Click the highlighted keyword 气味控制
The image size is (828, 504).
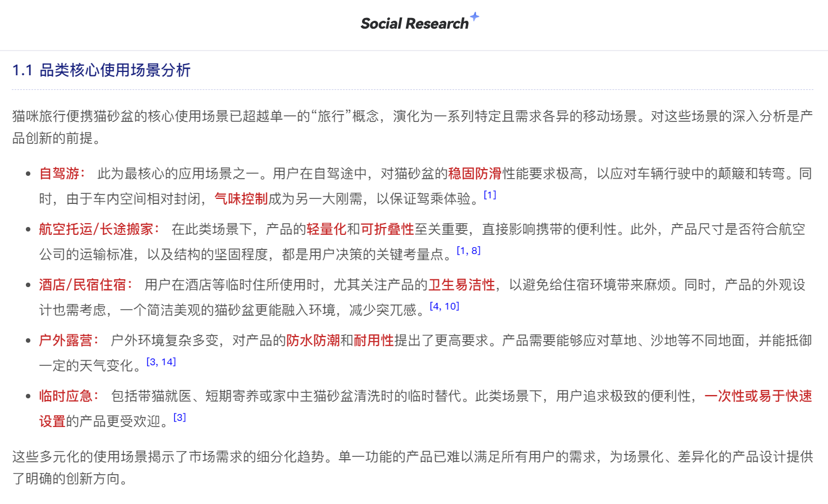(241, 199)
